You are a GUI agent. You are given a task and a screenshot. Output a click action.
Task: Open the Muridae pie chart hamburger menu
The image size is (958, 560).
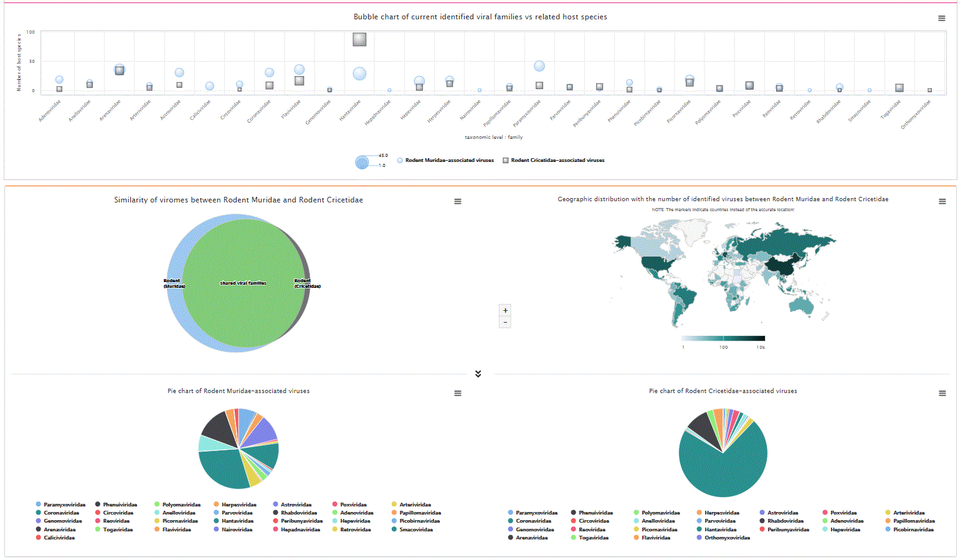coord(458,393)
